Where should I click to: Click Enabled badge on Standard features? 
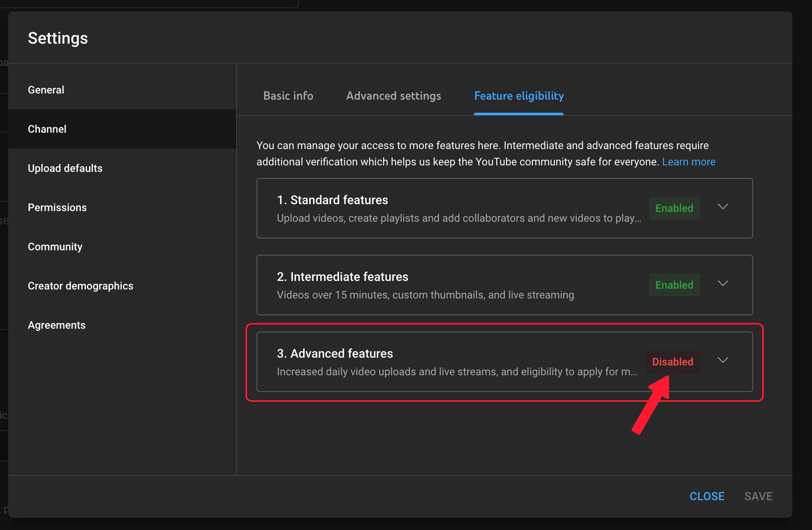(x=674, y=208)
